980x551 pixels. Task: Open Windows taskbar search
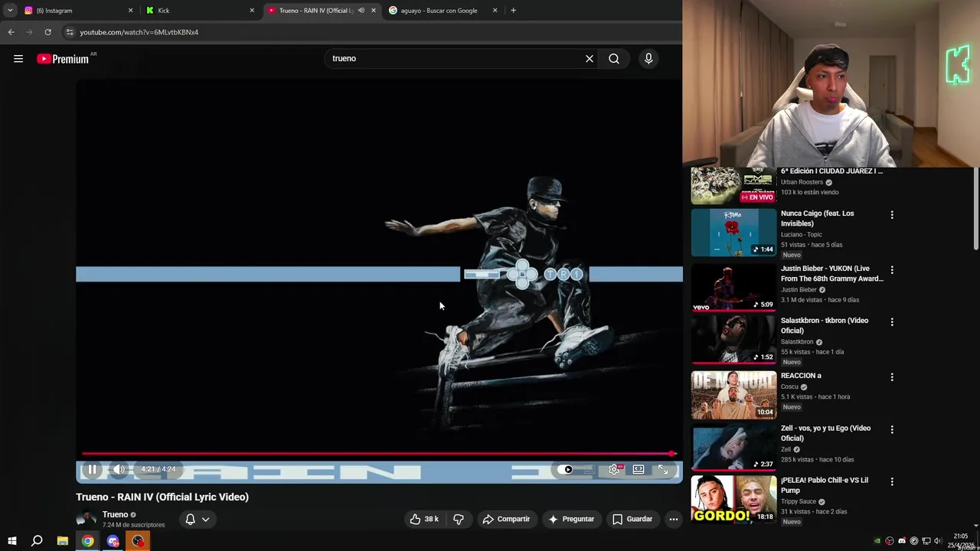point(37,541)
